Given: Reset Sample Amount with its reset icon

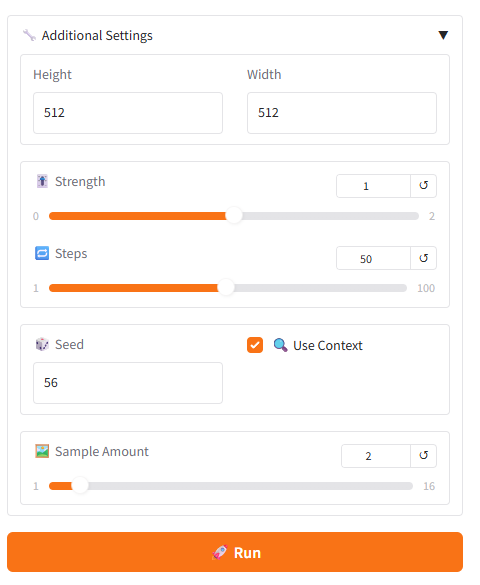Looking at the screenshot, I should pos(423,456).
